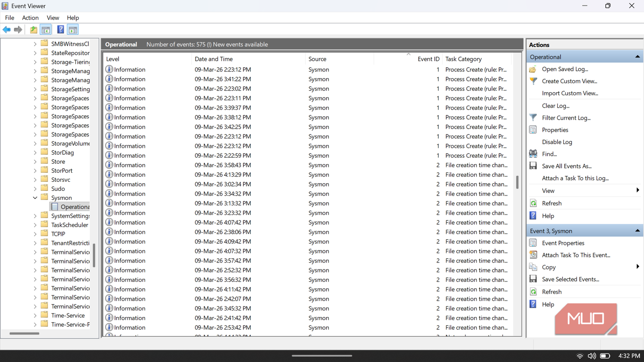Click the Filter Current Log funnel icon
Image resolution: width=644 pixels, height=362 pixels.
533,118
